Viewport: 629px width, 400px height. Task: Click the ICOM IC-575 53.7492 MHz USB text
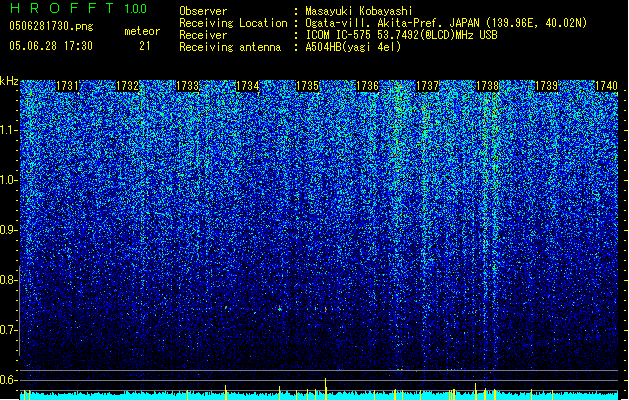(x=401, y=35)
